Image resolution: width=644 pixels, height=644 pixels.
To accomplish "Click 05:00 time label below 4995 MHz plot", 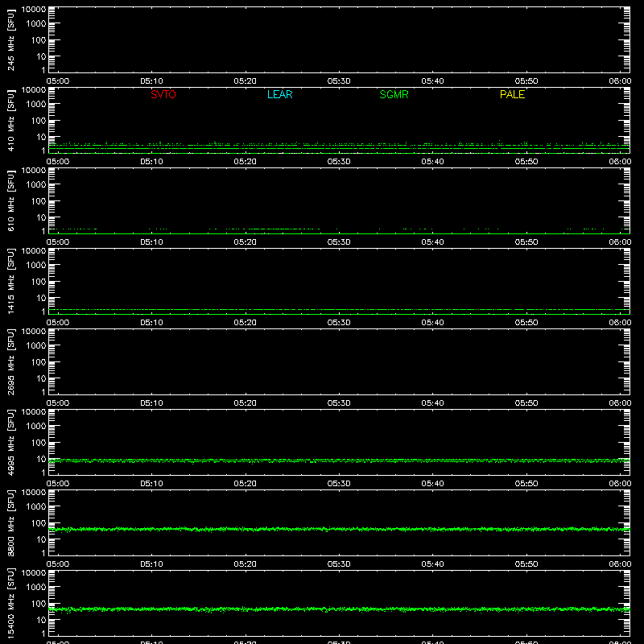I will coord(58,484).
